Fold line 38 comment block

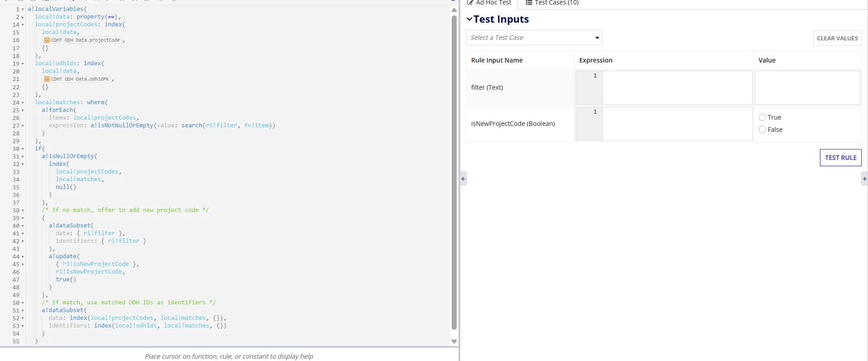[23, 211]
